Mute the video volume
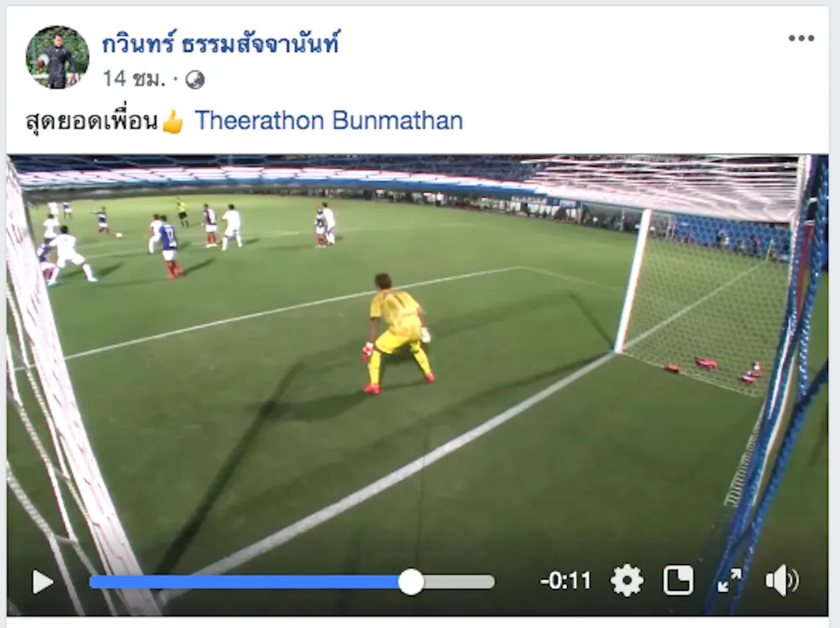Image resolution: width=840 pixels, height=628 pixels. click(781, 581)
